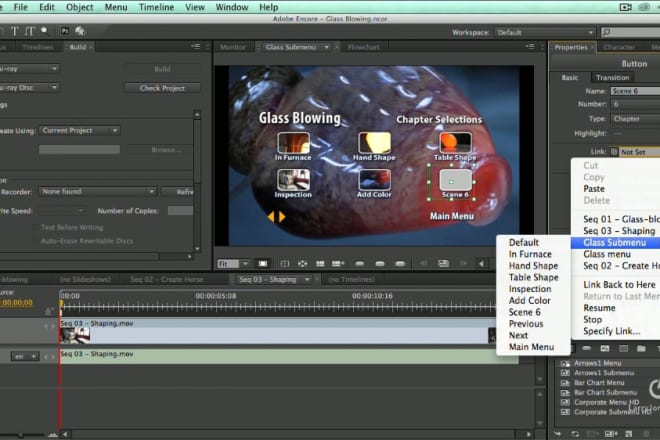Click the Name field showing Scene 6
The image size is (660, 440).
click(x=635, y=91)
